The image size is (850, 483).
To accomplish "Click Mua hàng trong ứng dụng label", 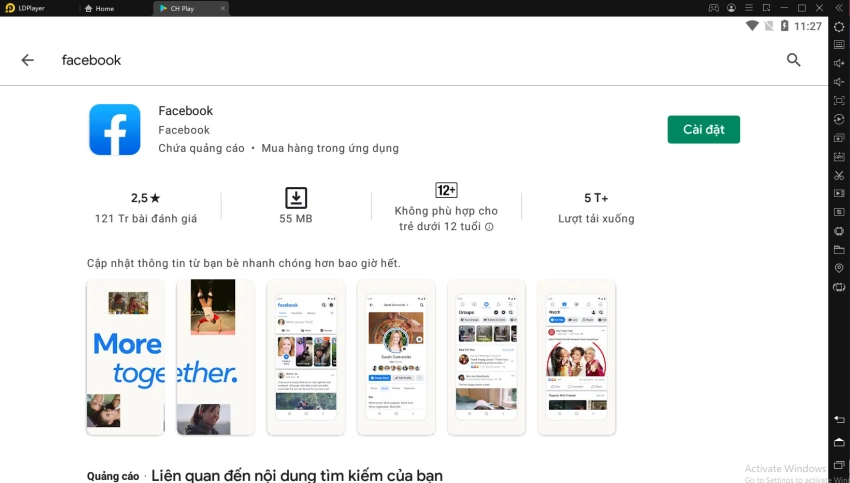I will click(x=330, y=148).
